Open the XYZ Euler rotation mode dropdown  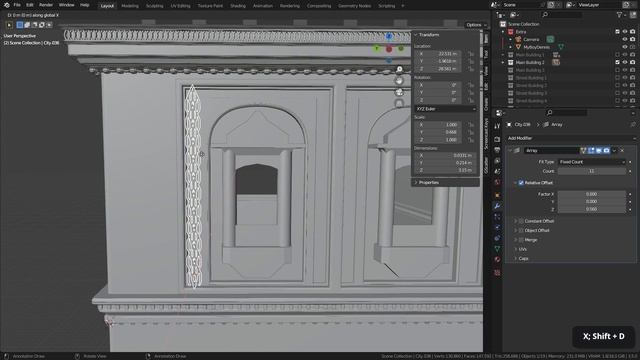(x=445, y=109)
